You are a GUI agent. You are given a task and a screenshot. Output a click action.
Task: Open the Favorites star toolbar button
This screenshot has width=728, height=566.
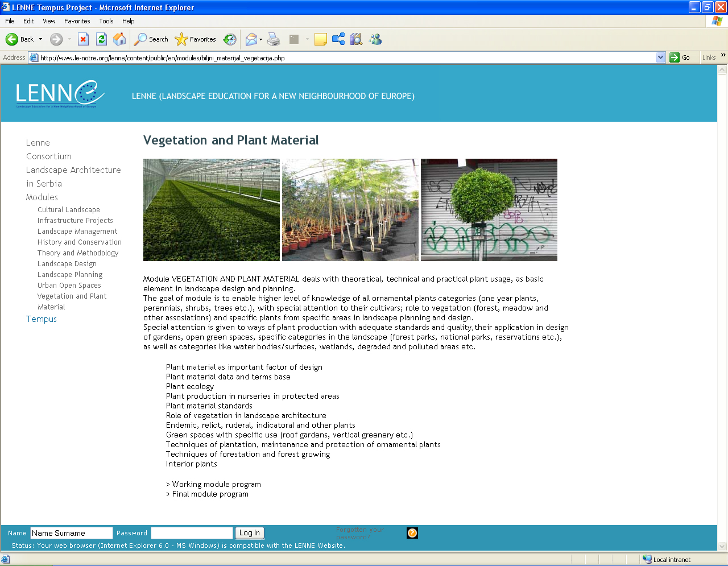(196, 39)
